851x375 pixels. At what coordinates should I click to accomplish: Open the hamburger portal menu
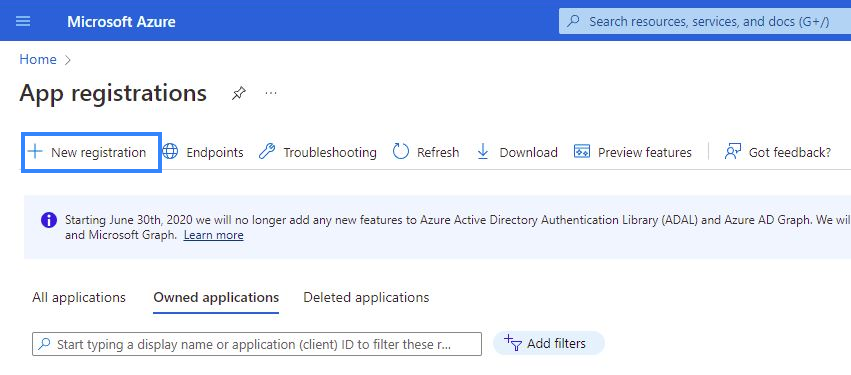pyautogui.click(x=23, y=21)
